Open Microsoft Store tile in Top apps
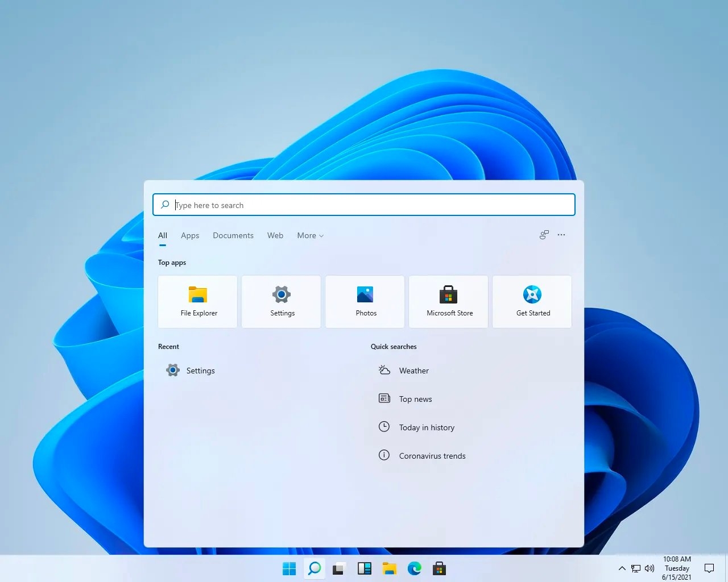Screen dimensions: 728x582 point(448,302)
